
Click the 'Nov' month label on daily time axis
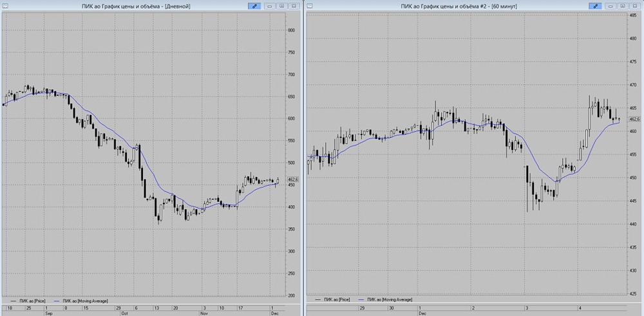[x=205, y=313]
